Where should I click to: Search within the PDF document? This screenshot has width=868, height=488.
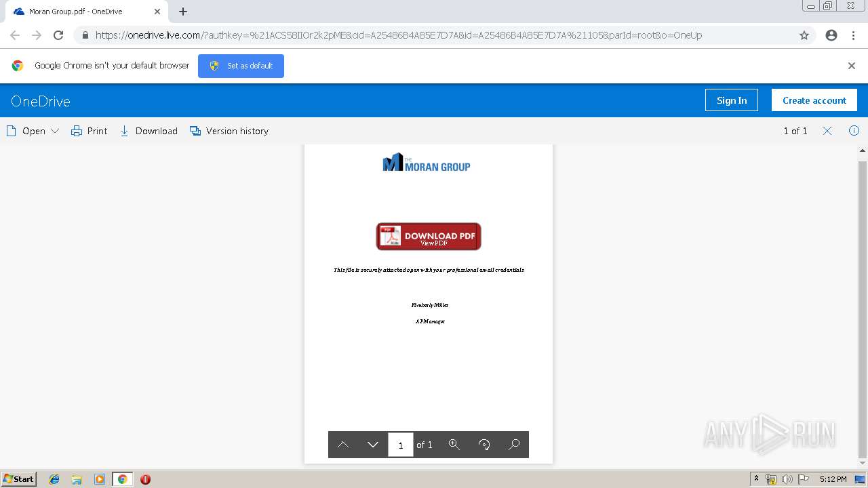(514, 445)
